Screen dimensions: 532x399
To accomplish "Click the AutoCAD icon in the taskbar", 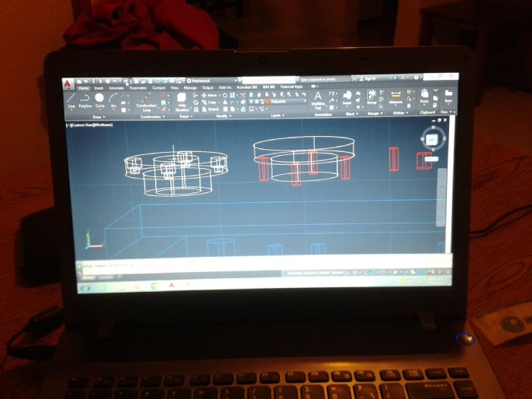I will (x=172, y=285).
